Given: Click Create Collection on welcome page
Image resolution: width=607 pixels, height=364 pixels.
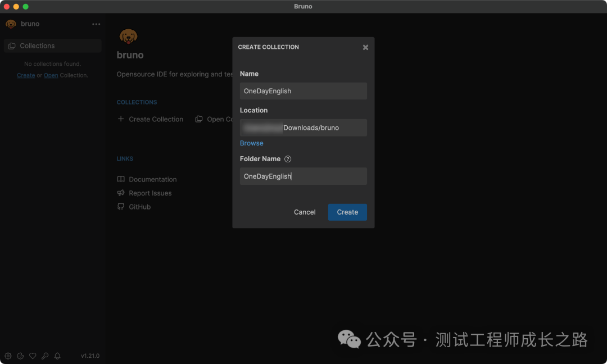Looking at the screenshot, I should tap(156, 119).
